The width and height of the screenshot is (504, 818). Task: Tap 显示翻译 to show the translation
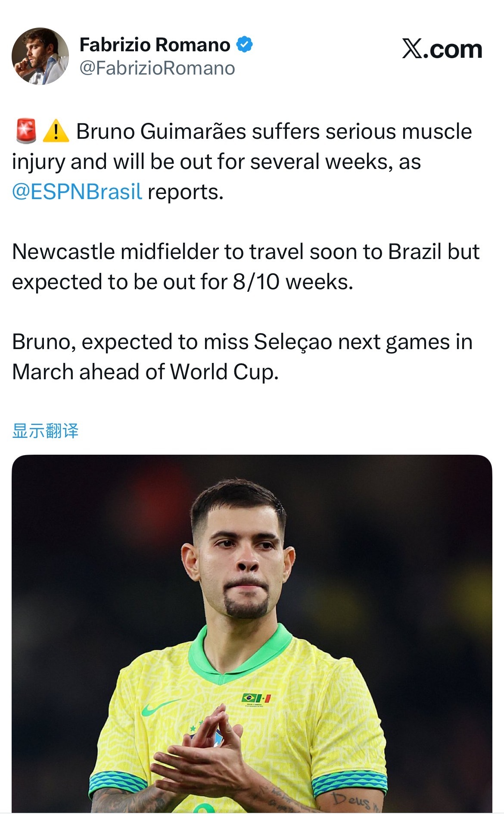tap(45, 431)
